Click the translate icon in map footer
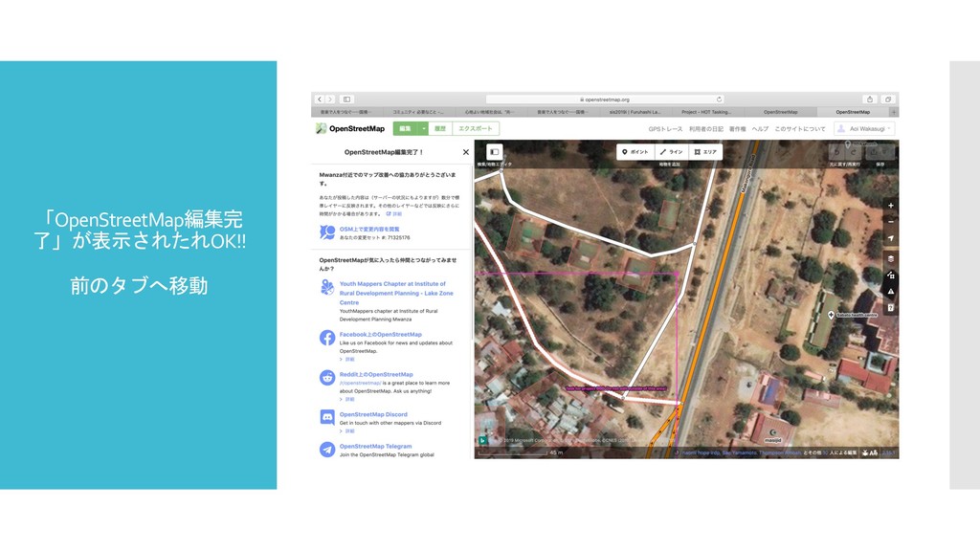 click(x=874, y=452)
